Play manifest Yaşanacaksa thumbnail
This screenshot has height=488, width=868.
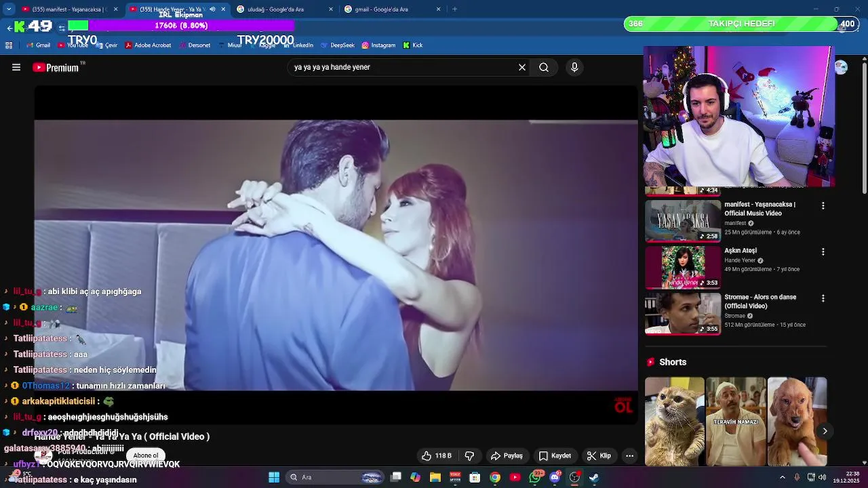point(683,220)
